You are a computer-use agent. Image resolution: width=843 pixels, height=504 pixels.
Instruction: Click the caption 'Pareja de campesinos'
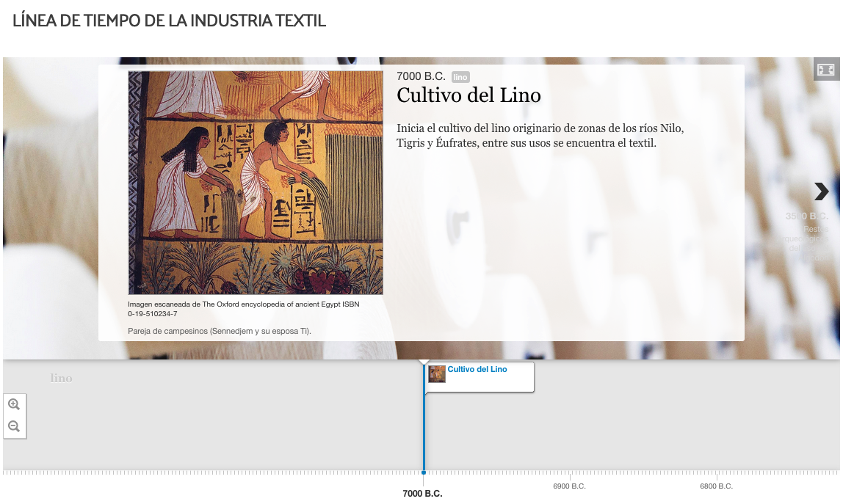(x=220, y=331)
